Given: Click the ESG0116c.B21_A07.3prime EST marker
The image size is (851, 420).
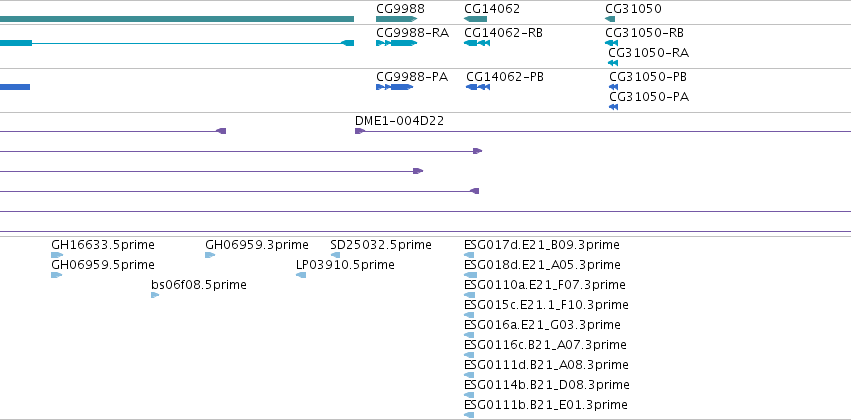Looking at the screenshot, I should click(x=469, y=355).
